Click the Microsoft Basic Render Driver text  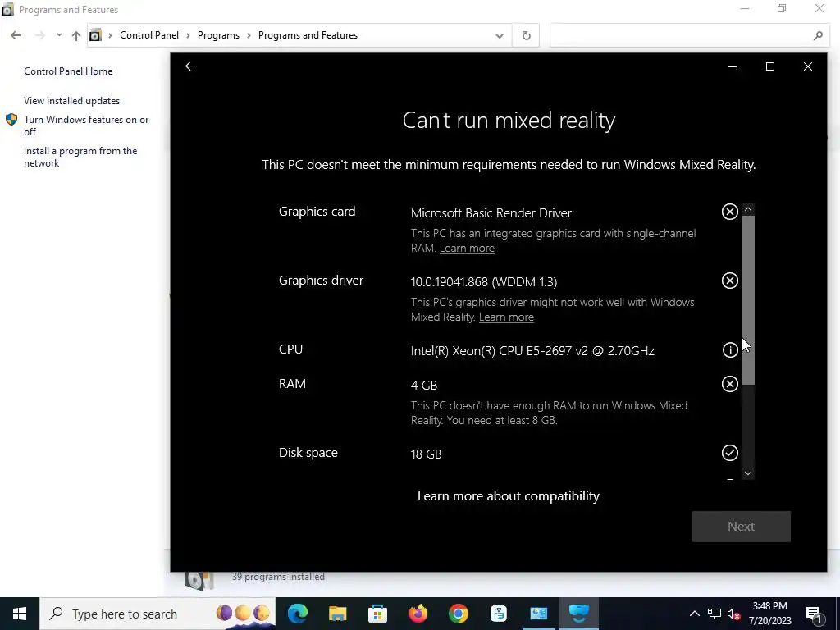[491, 213]
